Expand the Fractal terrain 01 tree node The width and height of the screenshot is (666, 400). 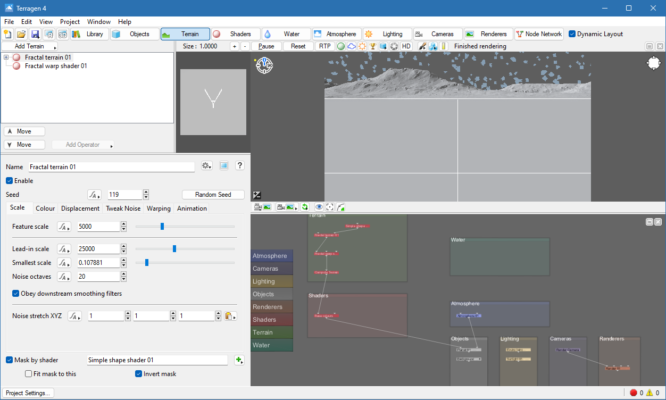coord(6,57)
